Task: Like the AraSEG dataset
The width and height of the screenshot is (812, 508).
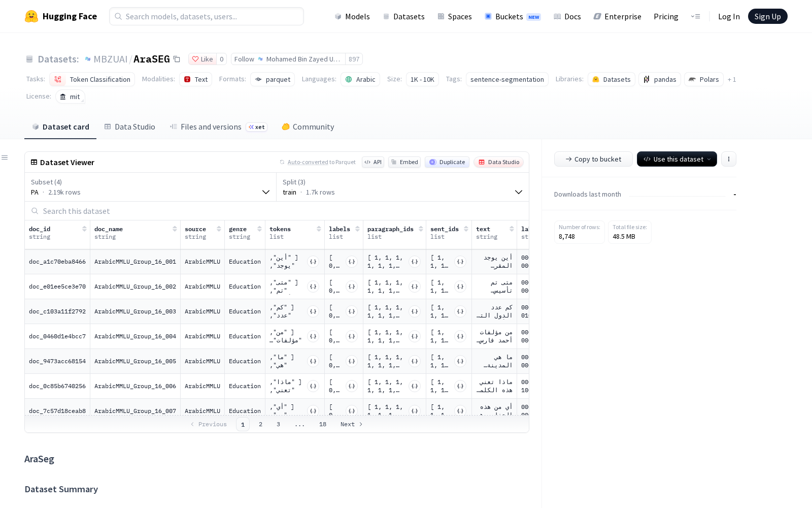Action: [202, 59]
